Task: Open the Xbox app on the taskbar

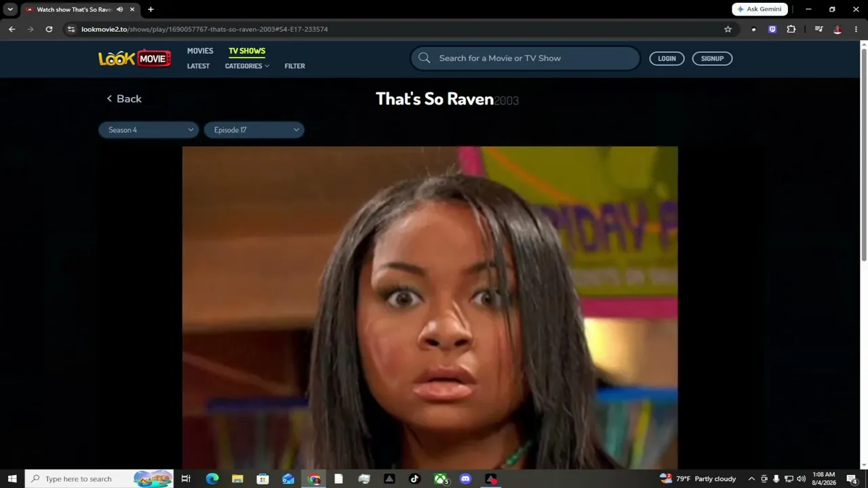Action: (441, 479)
